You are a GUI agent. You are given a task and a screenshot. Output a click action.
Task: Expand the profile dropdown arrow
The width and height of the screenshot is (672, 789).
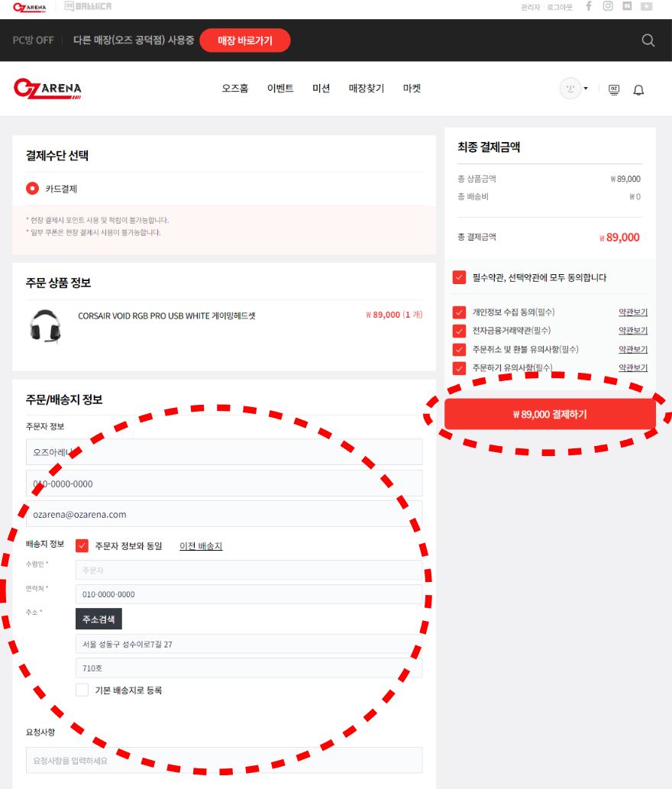pos(586,89)
